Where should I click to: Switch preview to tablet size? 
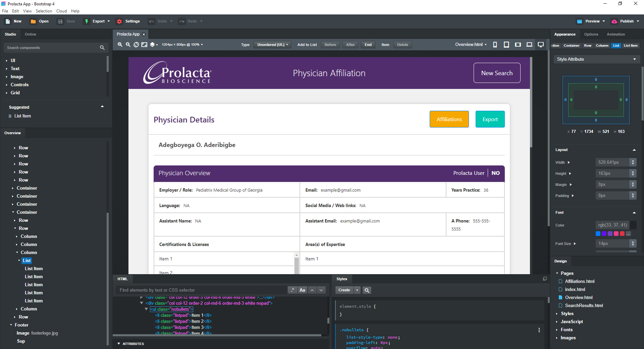506,45
